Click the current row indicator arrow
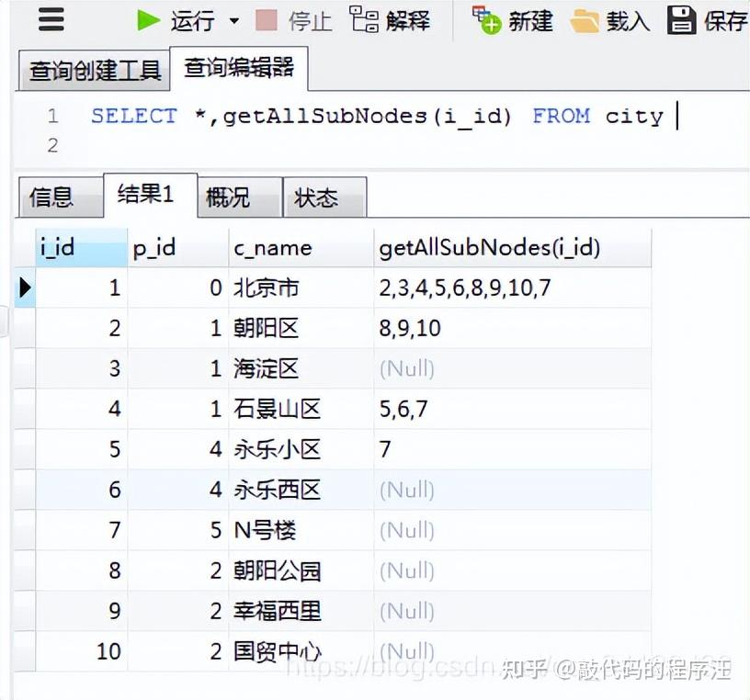The image size is (750, 700). click(x=25, y=286)
